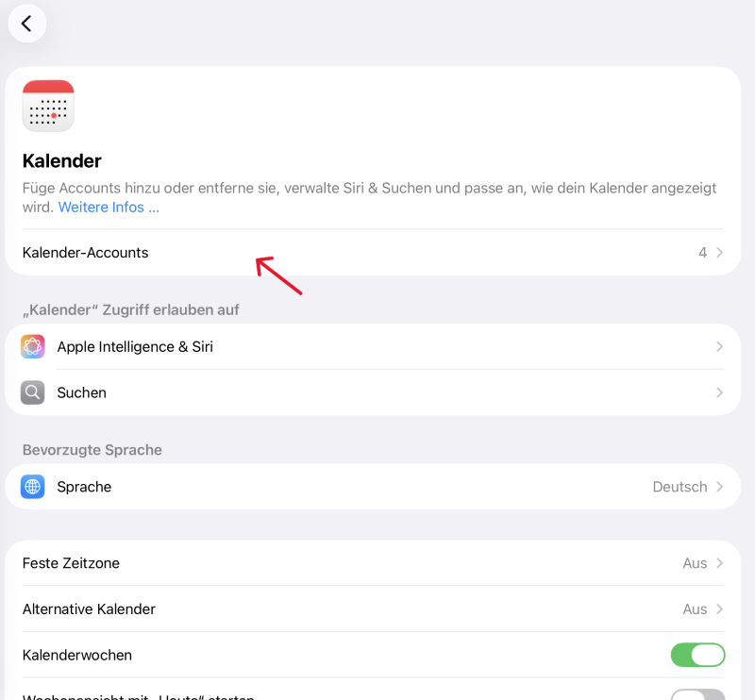Click the Suchen magnifier icon

pyautogui.click(x=33, y=392)
